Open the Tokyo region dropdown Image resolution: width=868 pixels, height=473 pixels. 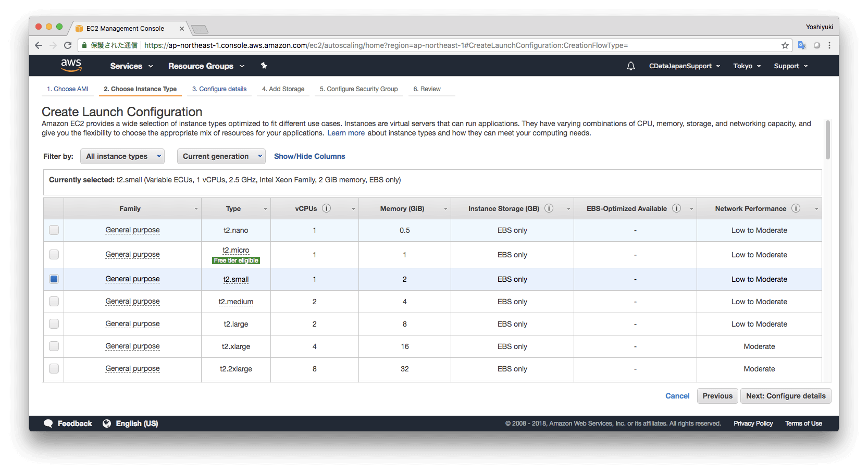click(747, 66)
